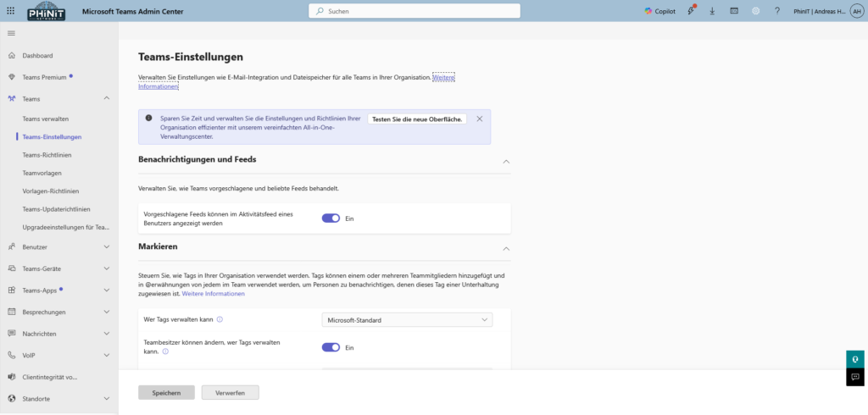The width and height of the screenshot is (868, 415).
Task: Click the help question mark icon
Action: (776, 11)
